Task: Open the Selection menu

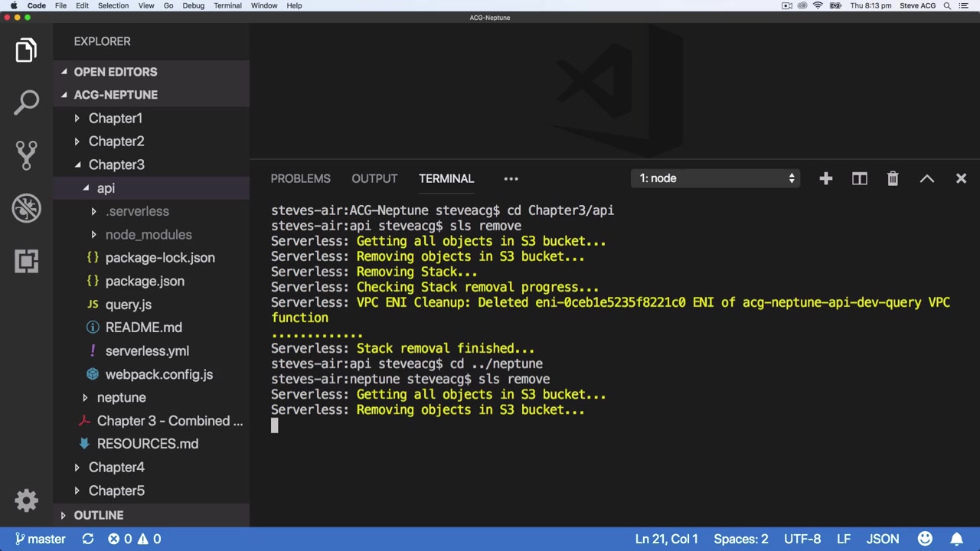Action: tap(113, 5)
